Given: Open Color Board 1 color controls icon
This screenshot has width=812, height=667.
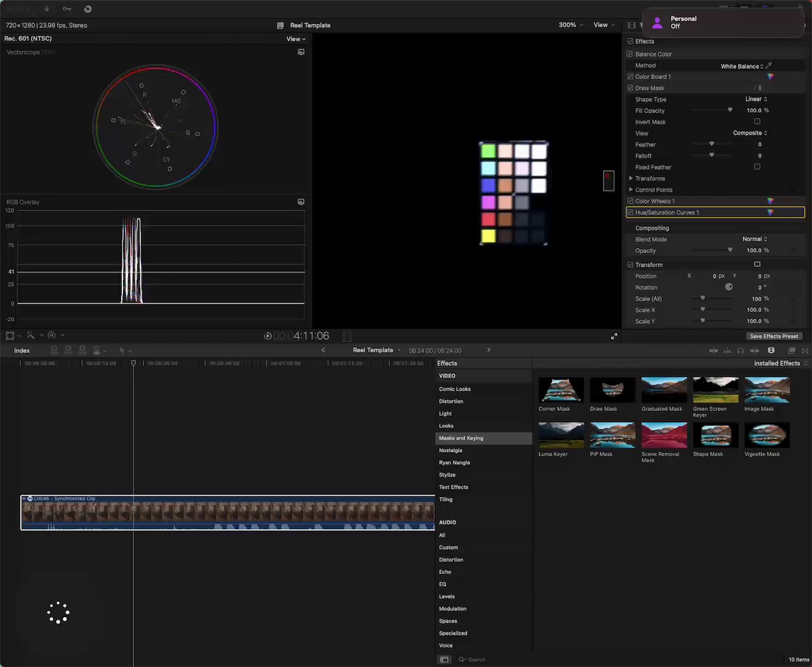Looking at the screenshot, I should click(x=770, y=77).
